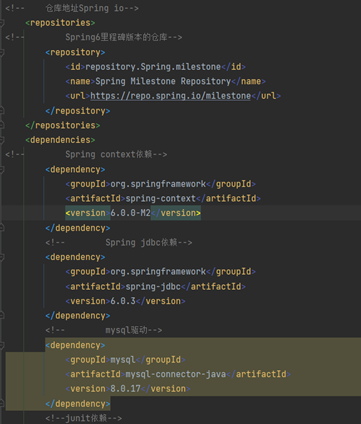Click the comment Spring jdbc依赖
This screenshot has width=361, height=424.
(141, 242)
